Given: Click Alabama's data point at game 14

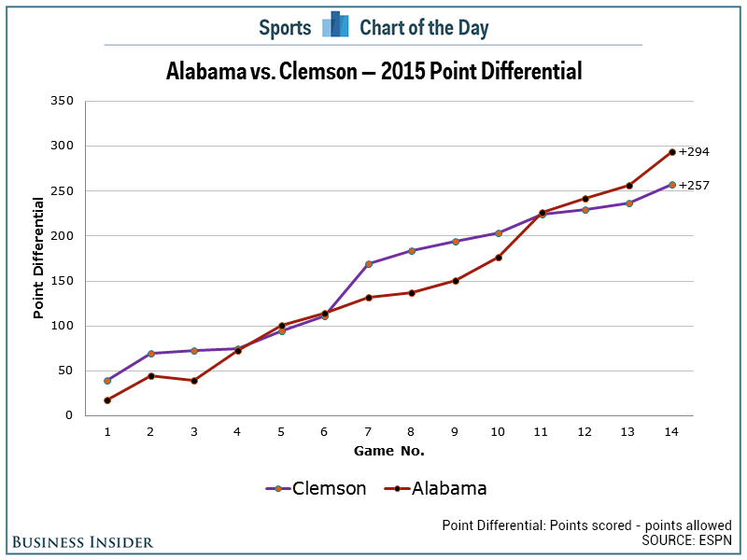Looking at the screenshot, I should (x=672, y=152).
